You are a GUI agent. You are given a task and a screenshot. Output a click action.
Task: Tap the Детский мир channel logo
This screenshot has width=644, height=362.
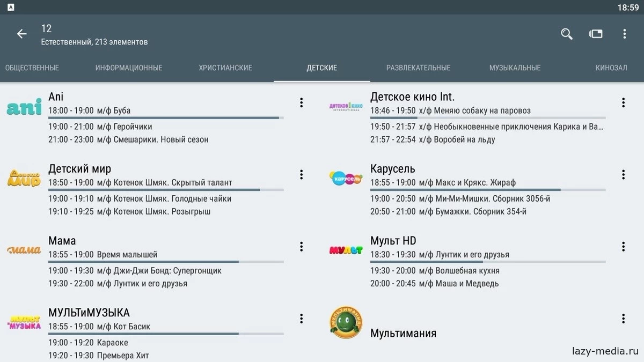pyautogui.click(x=24, y=178)
